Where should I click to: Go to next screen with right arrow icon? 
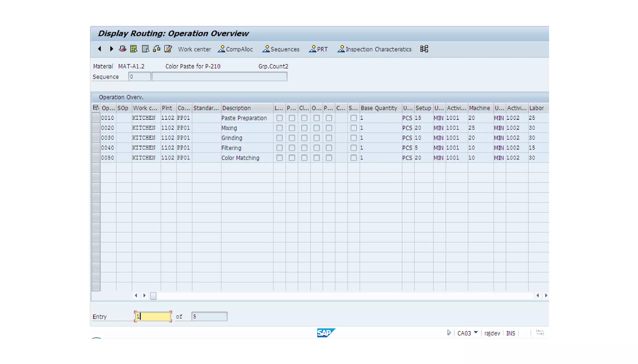111,49
